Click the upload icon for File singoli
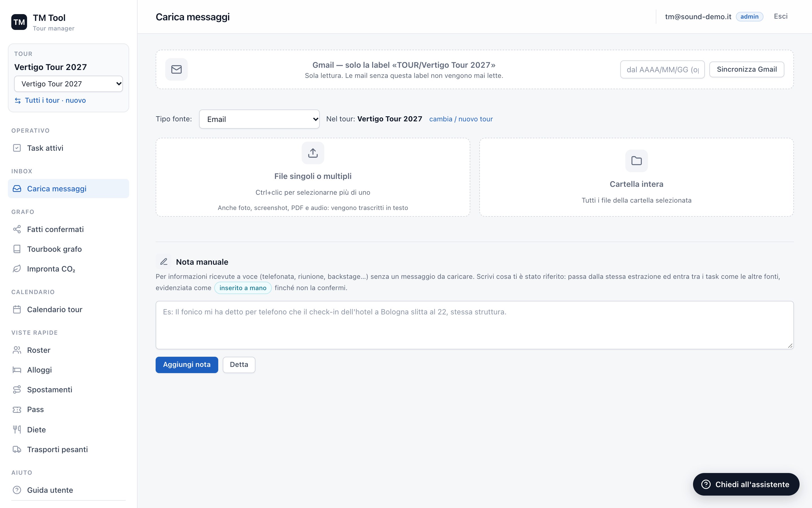 click(x=313, y=153)
